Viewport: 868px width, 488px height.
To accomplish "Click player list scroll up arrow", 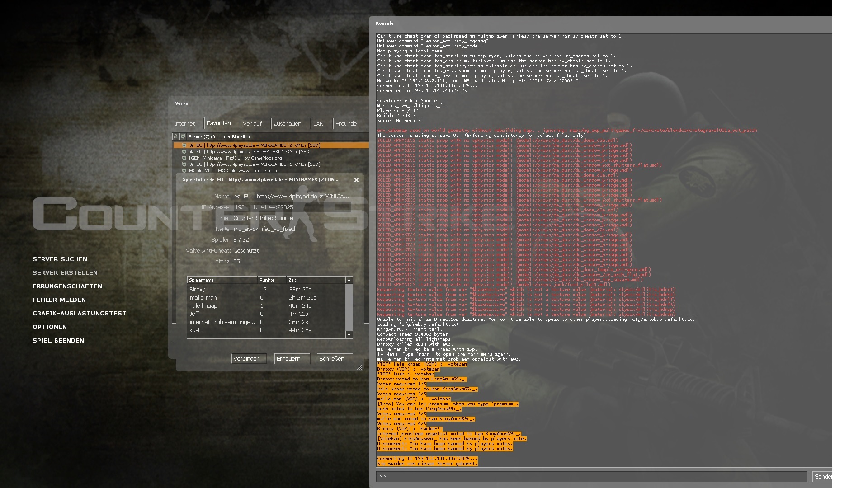I will 349,280.
